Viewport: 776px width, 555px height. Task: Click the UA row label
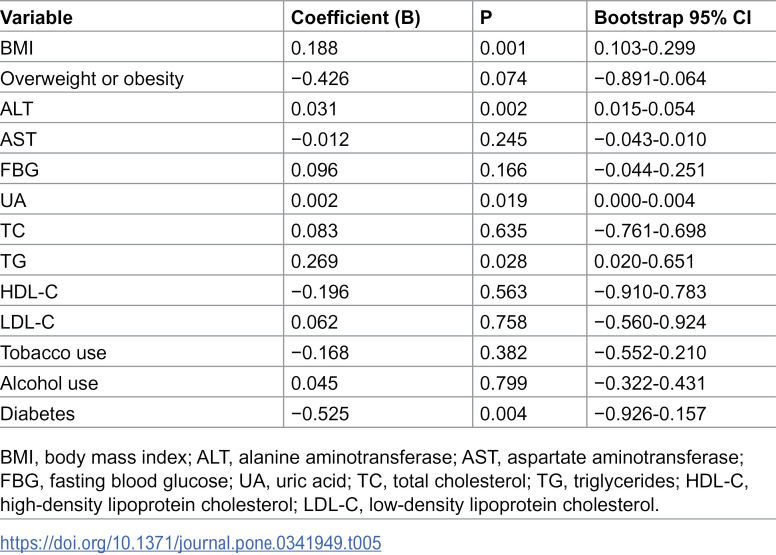pos(13,201)
